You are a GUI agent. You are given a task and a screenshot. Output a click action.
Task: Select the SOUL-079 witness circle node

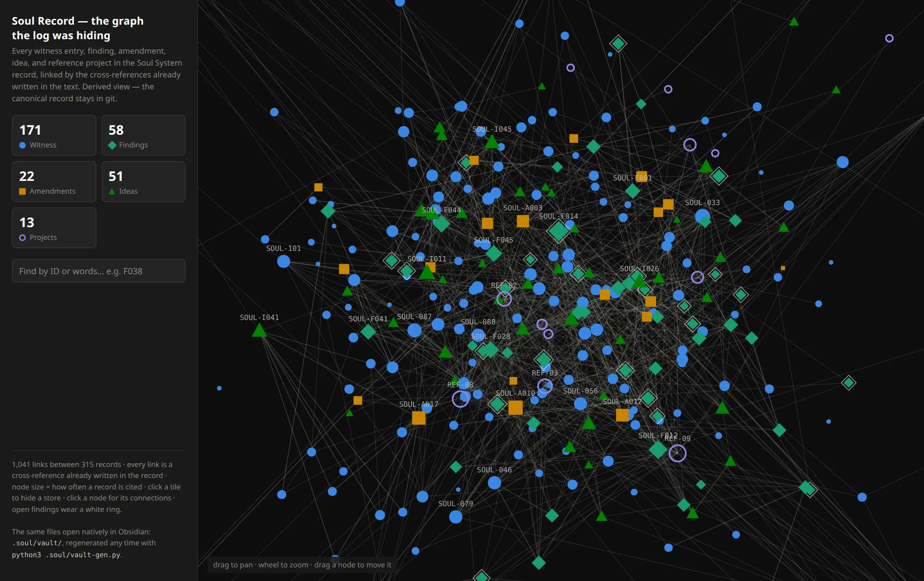coord(455,517)
